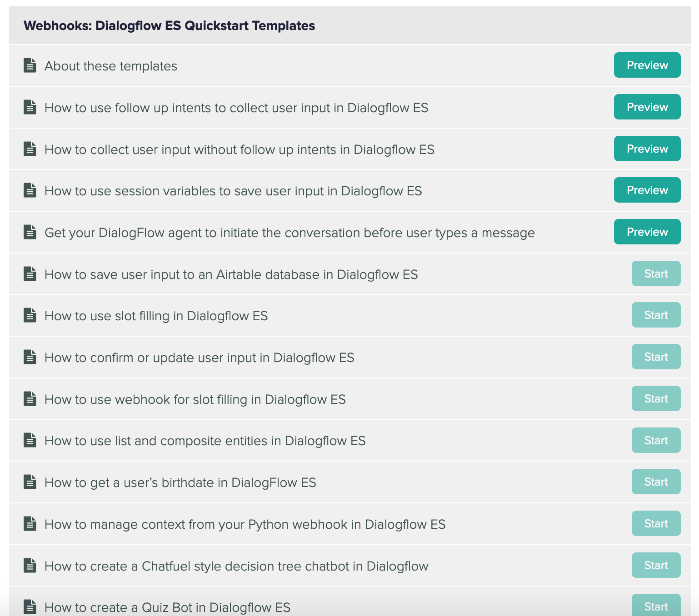Viewport: 699px width, 616px height.
Task: Click document icon for list and composite entities
Action: (x=30, y=440)
